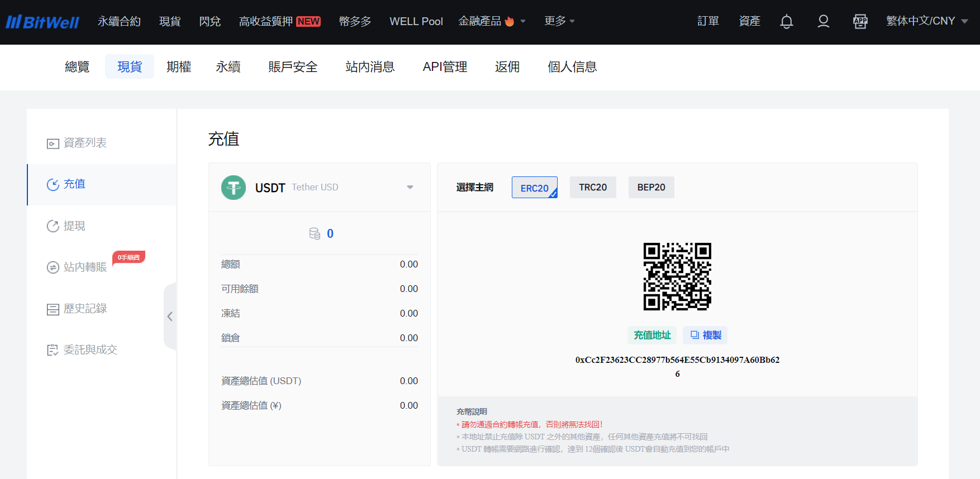The width and height of the screenshot is (980, 479).
Task: Switch to the 返佣 tab
Action: tap(507, 67)
